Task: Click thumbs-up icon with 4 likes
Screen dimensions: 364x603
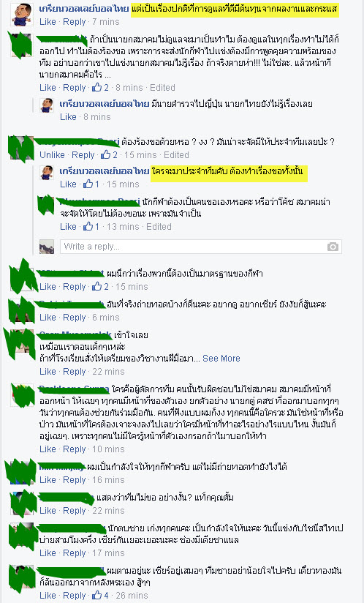Action: (x=96, y=595)
